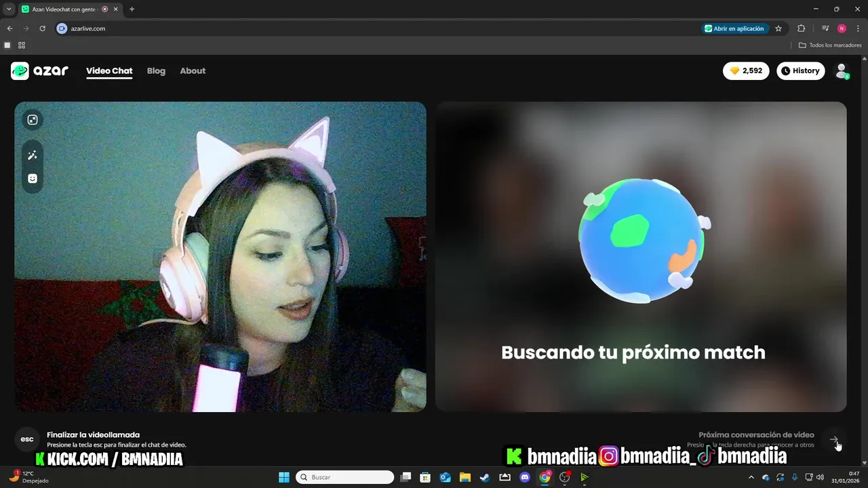Viewport: 868px width, 488px height.
Task: Open the Video Chat tab
Action: click(x=109, y=70)
